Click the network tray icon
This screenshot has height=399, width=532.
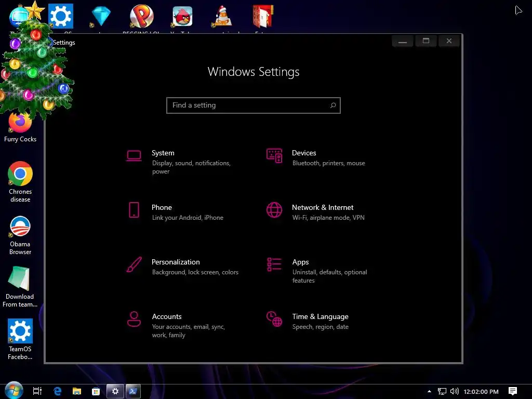click(442, 392)
